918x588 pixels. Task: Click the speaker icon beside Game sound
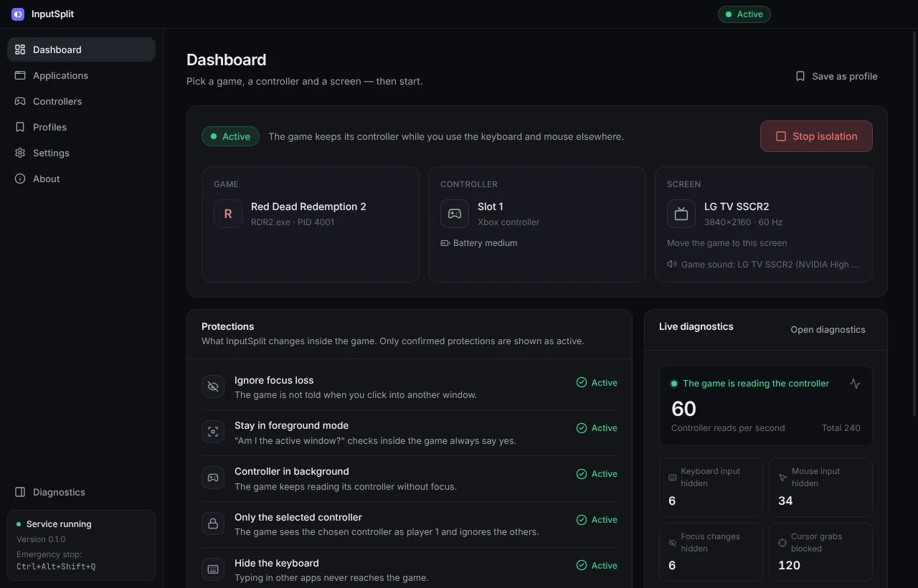click(672, 264)
